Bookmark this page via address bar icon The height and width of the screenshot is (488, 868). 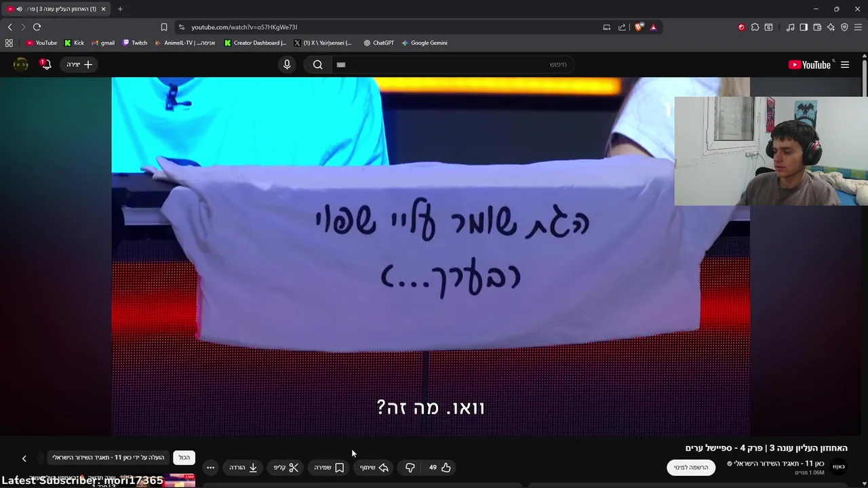tap(163, 27)
